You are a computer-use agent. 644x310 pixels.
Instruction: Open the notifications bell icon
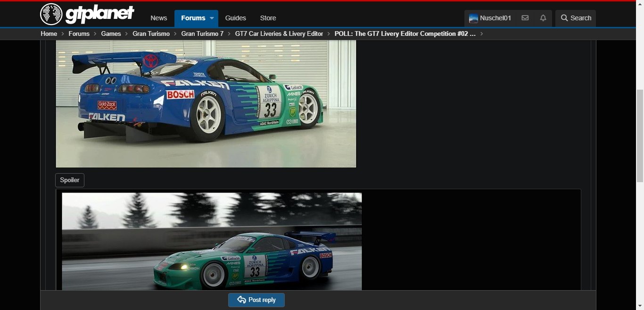coord(543,18)
